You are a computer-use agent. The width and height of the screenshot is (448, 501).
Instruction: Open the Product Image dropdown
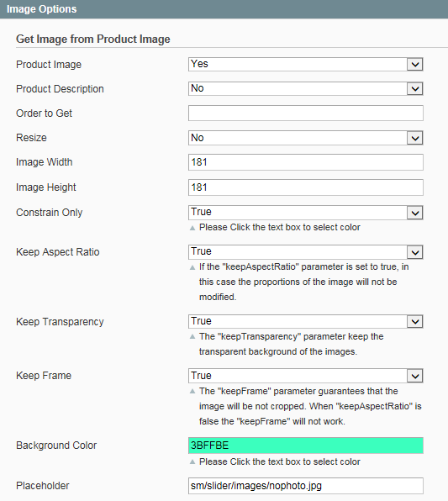coord(305,64)
